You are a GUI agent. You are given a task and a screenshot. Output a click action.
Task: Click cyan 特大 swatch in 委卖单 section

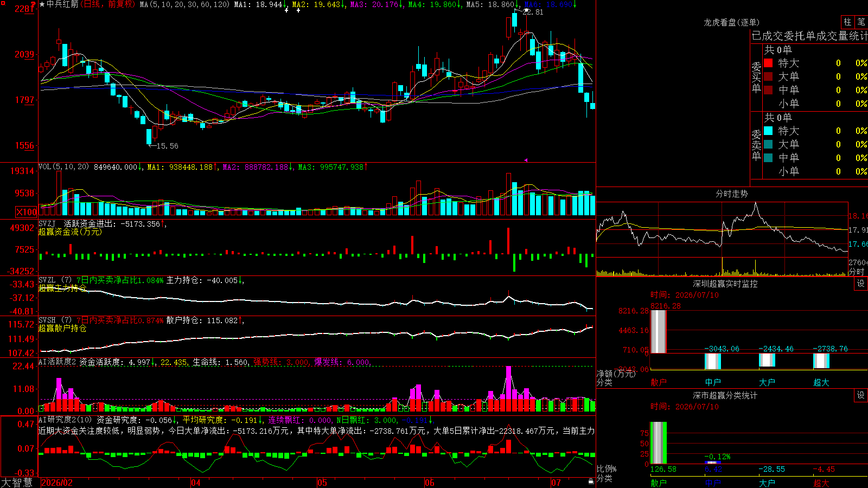768,131
